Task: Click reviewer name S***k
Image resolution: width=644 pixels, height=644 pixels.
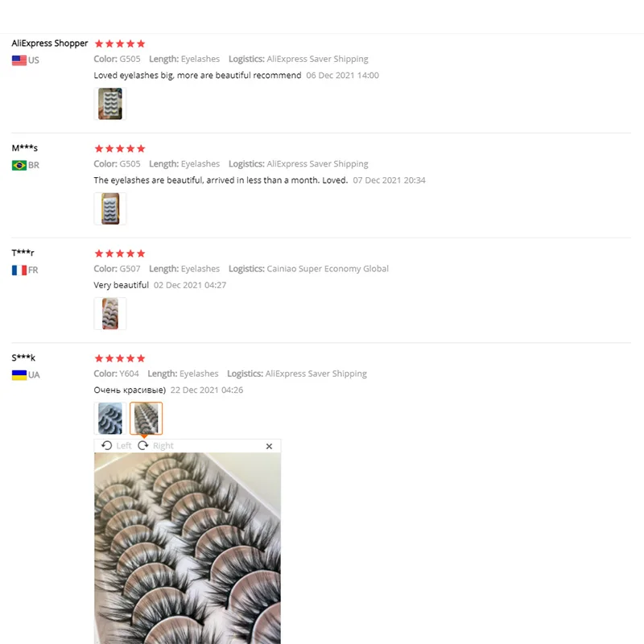Action: tap(23, 357)
